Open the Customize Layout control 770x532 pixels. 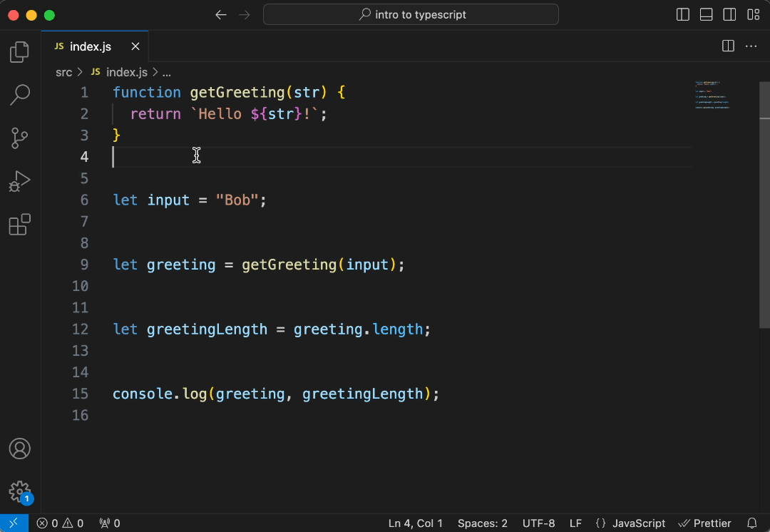(x=753, y=14)
